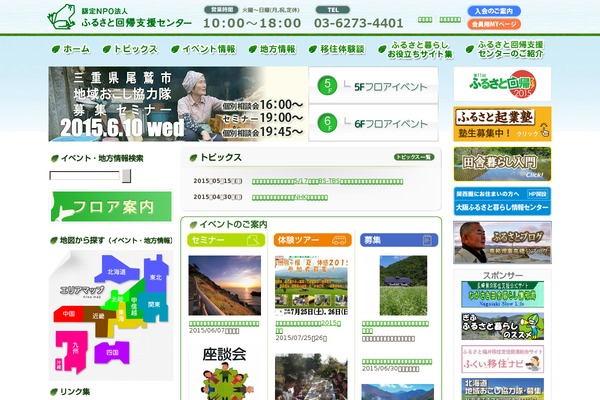Image resolution: width=600 pixels, height=400 pixels.
Task: Select 北海道 on the area map
Action: [x=117, y=270]
